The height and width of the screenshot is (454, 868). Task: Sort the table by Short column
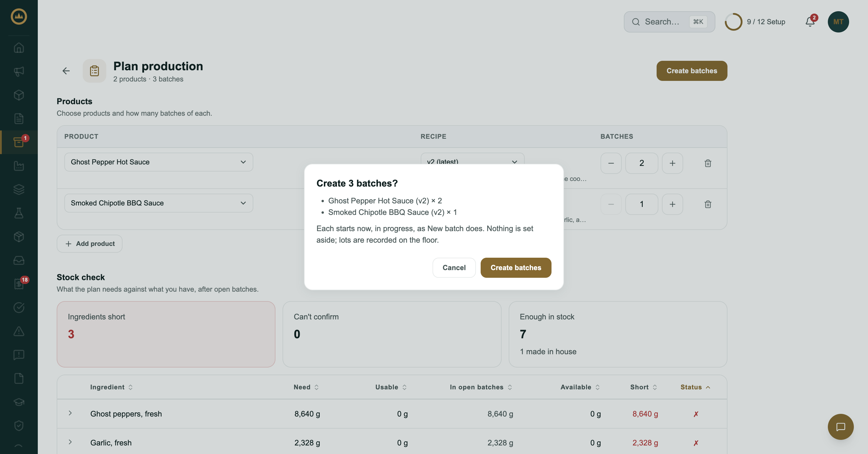click(643, 387)
